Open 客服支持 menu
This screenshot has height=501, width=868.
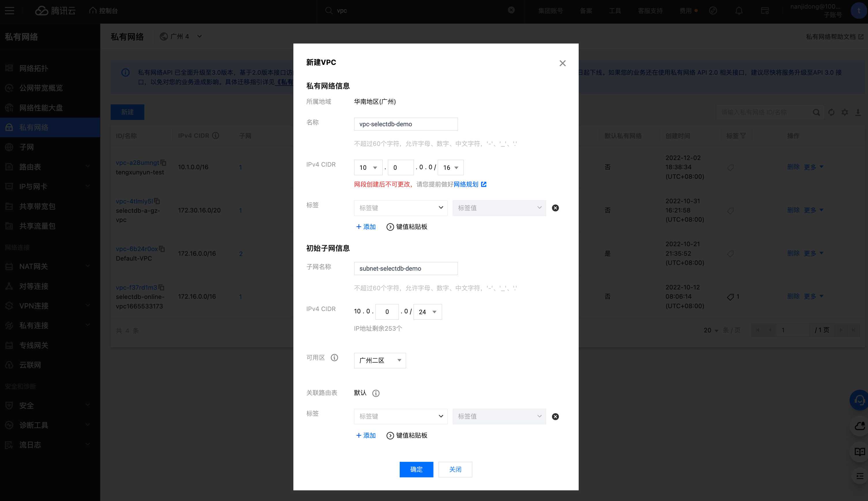pos(650,11)
